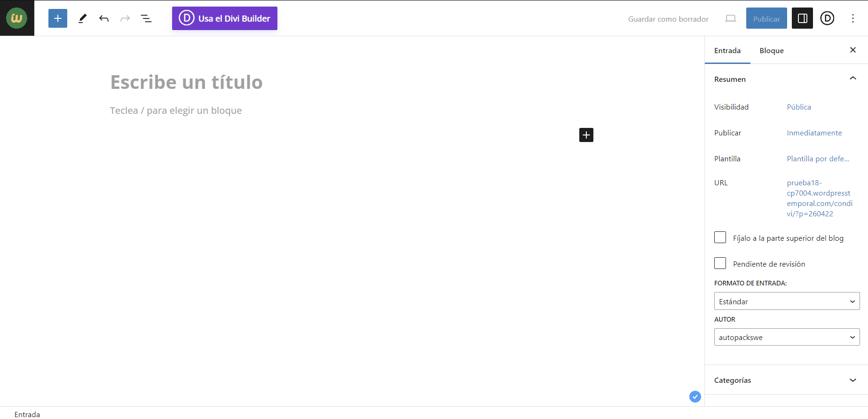This screenshot has width=868, height=419.
Task: Select the pencil Tools icon
Action: tap(82, 18)
